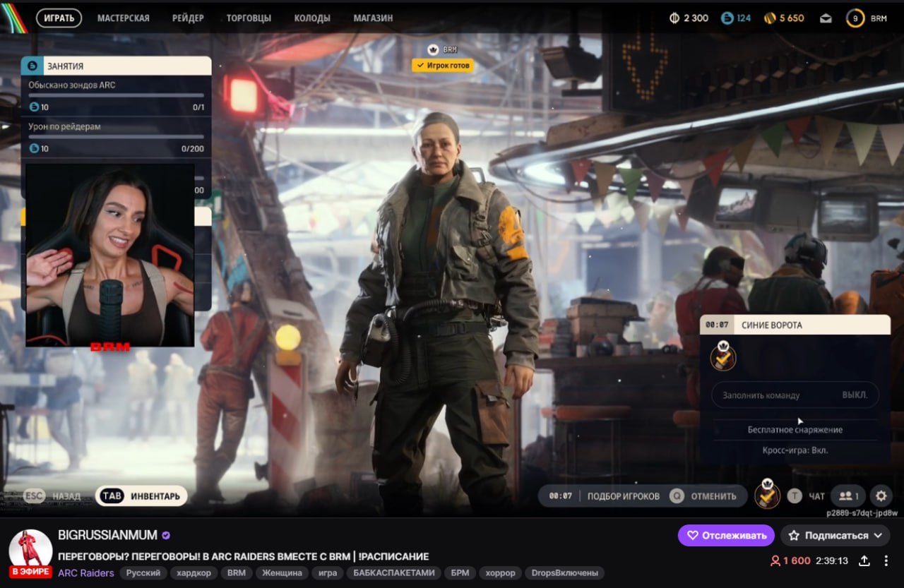
Task: Switch to the Мастерская tab
Action: 123,18
